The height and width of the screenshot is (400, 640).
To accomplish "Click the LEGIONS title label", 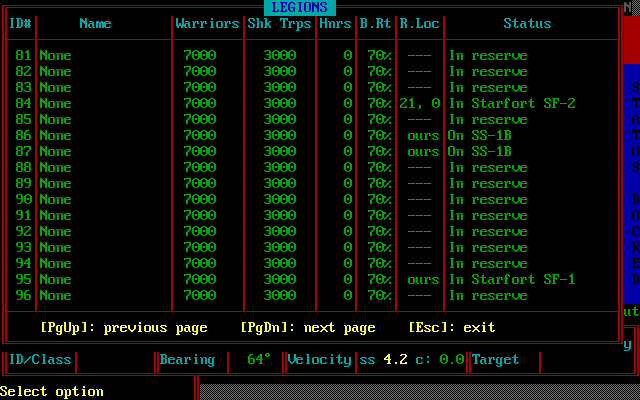I will (x=300, y=7).
